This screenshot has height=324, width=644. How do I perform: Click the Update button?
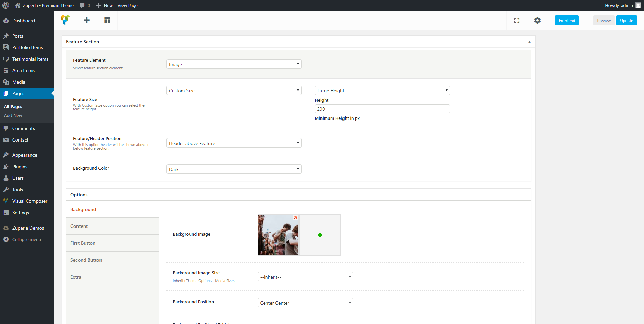(626, 20)
